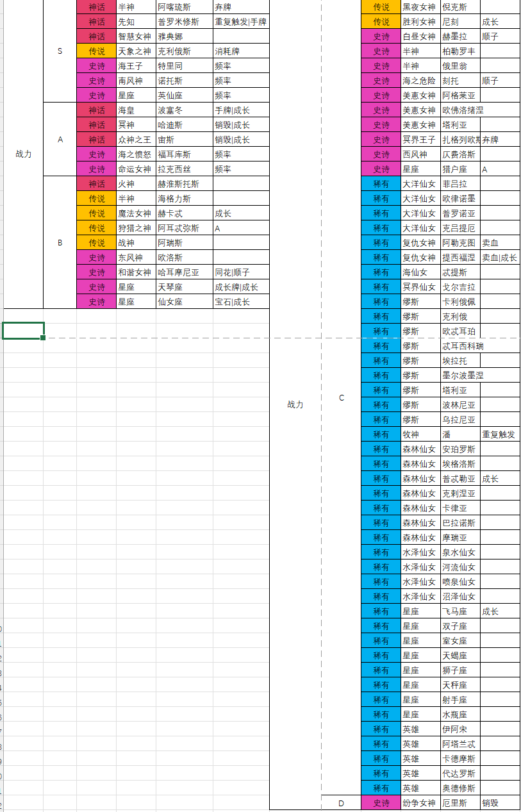Click the 宝石|成长 cell
This screenshot has width=521, height=812.
click(241, 302)
